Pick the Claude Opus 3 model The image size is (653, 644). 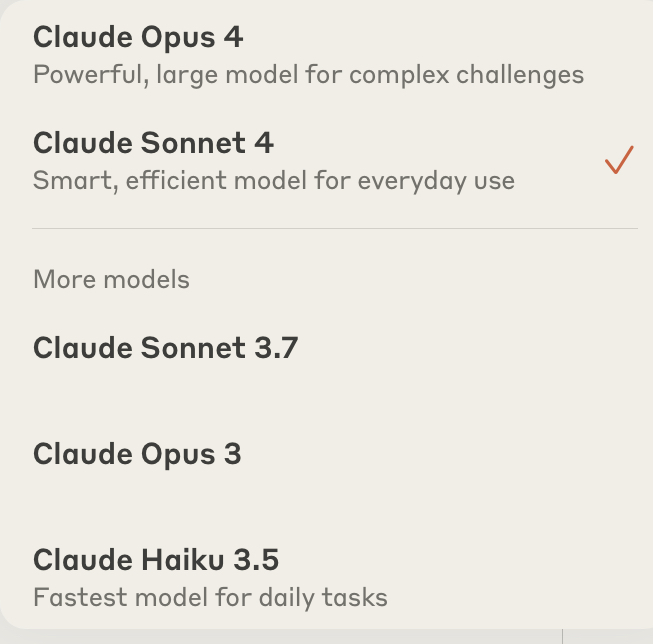click(326, 454)
